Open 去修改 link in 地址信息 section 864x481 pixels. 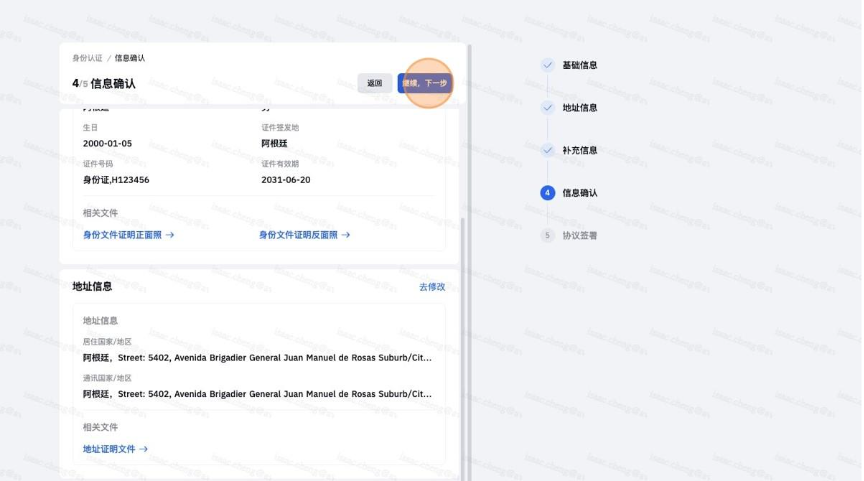point(432,287)
